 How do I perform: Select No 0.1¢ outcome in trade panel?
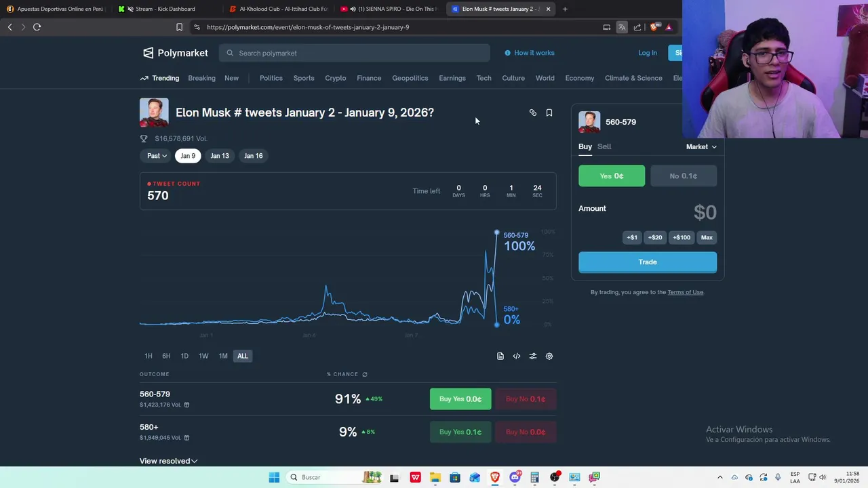[684, 176]
